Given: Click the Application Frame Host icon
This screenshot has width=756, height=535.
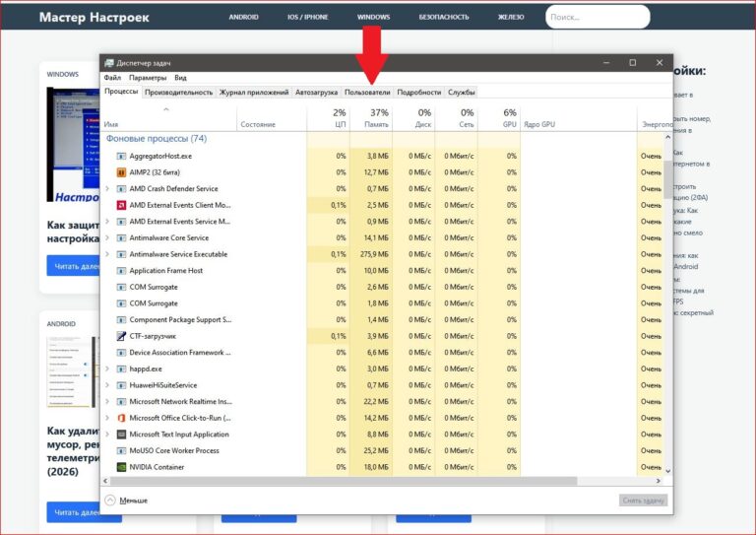Looking at the screenshot, I should point(121,271).
